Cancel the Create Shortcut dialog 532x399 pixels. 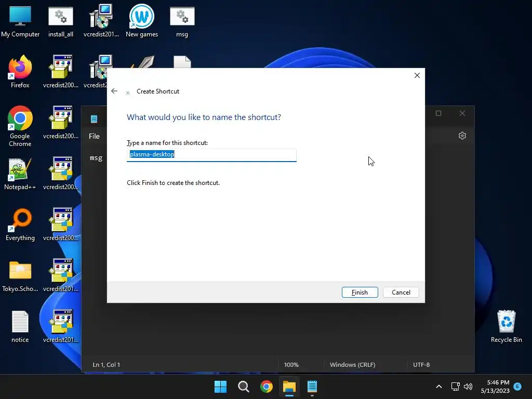[401, 292]
